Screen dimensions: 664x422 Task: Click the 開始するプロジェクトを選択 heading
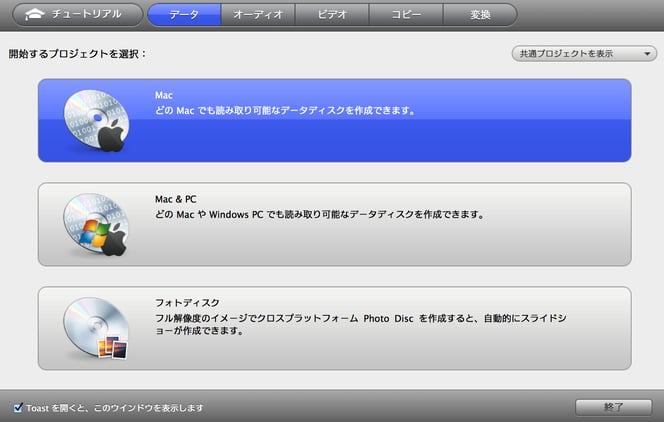(x=77, y=54)
